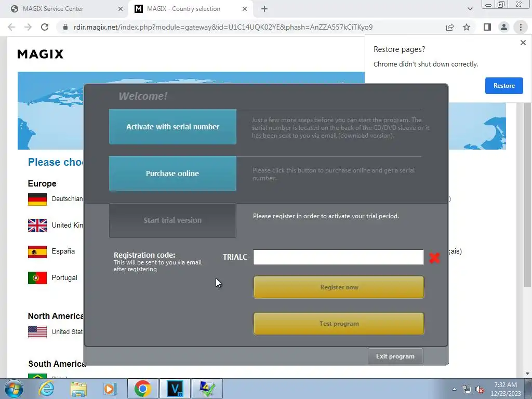Open the tab search dropdown arrow

470,9
